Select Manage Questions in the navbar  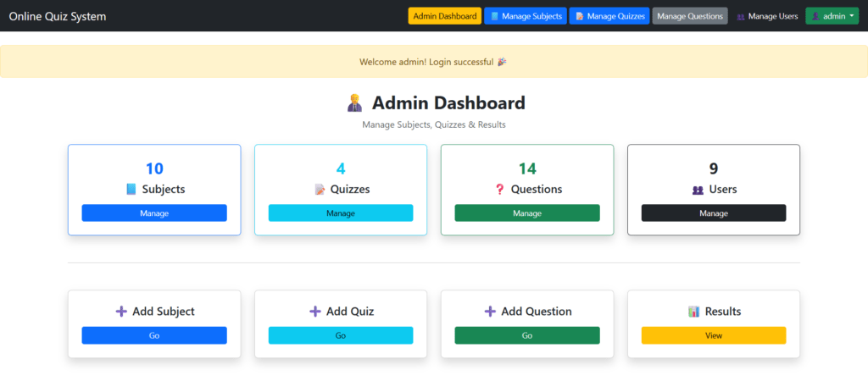click(690, 16)
